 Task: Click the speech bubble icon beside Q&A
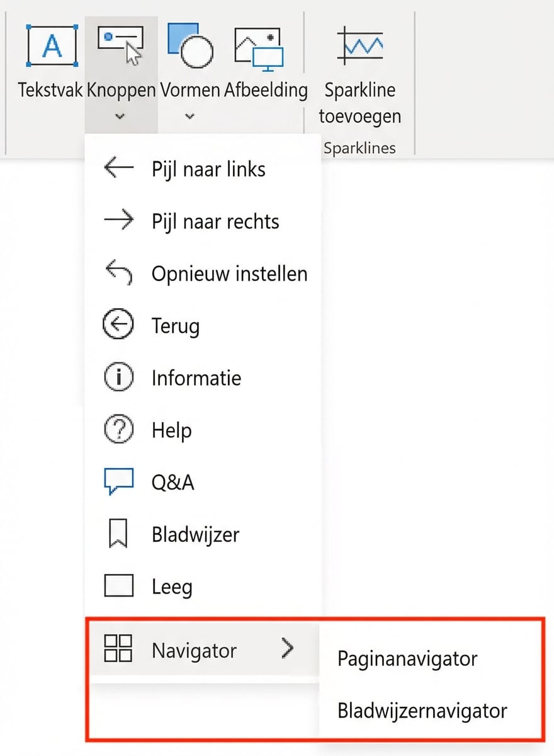(x=120, y=481)
